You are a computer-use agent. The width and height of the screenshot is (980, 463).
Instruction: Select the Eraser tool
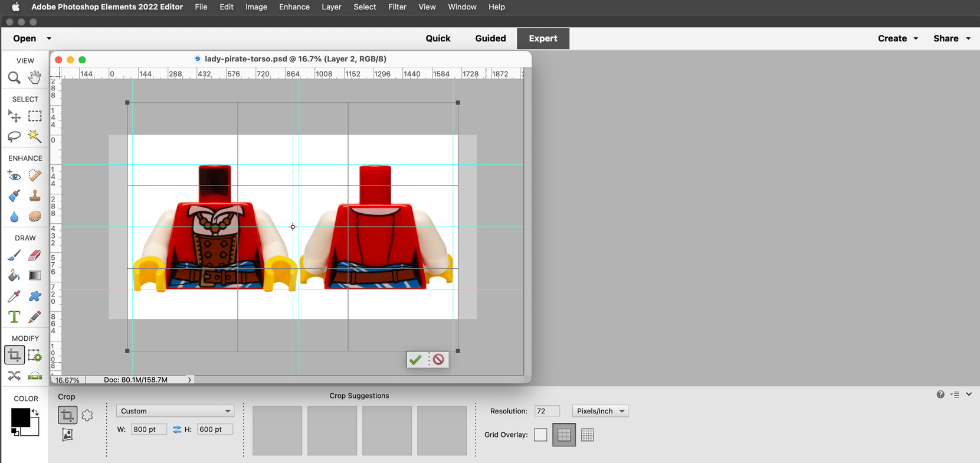tap(35, 255)
